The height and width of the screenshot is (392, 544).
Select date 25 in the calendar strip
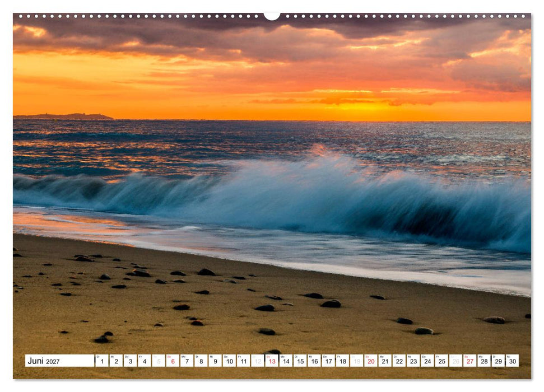coord(442,361)
